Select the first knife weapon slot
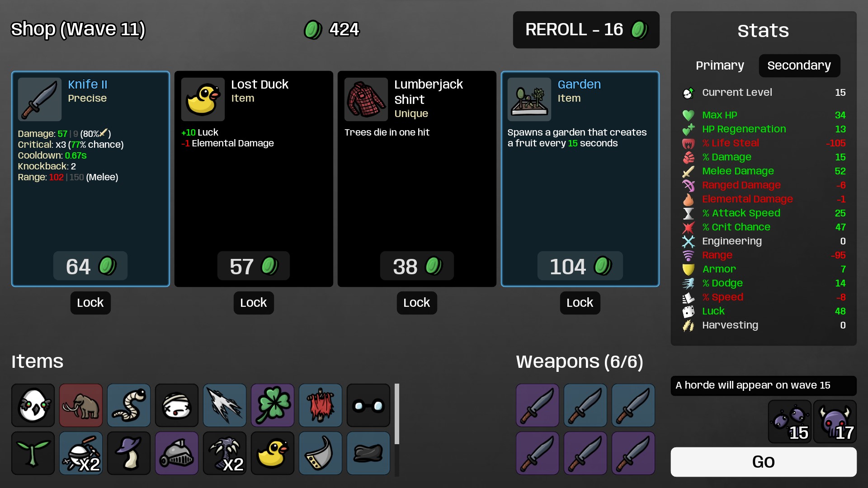 [x=538, y=405]
